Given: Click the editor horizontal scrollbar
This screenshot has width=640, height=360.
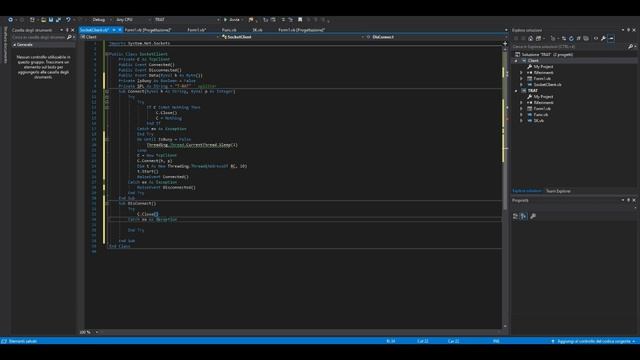Looking at the screenshot, I should pyautogui.click(x=300, y=332).
